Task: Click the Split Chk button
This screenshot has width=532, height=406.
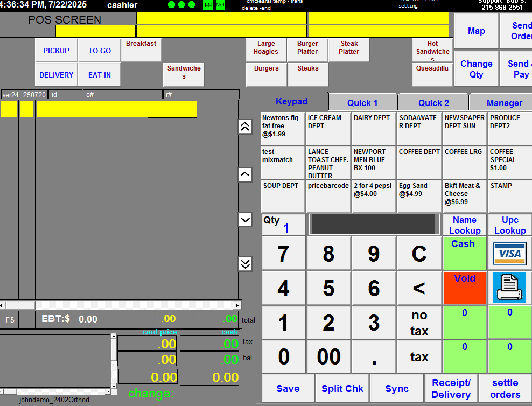Action: [342, 388]
